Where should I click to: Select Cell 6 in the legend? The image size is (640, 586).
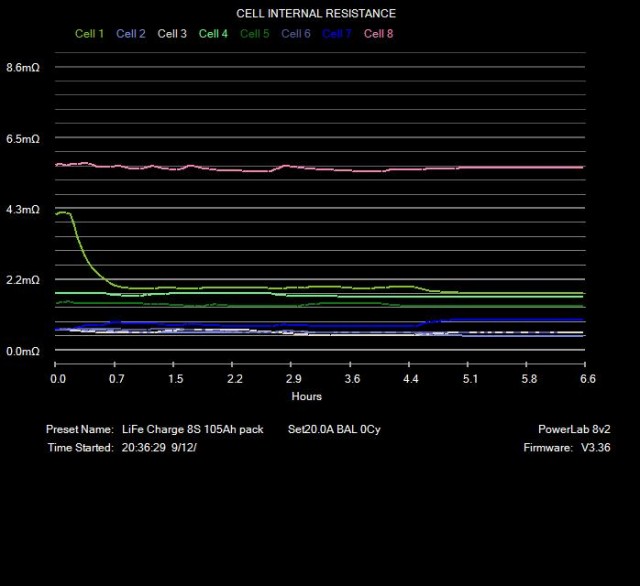[295, 34]
